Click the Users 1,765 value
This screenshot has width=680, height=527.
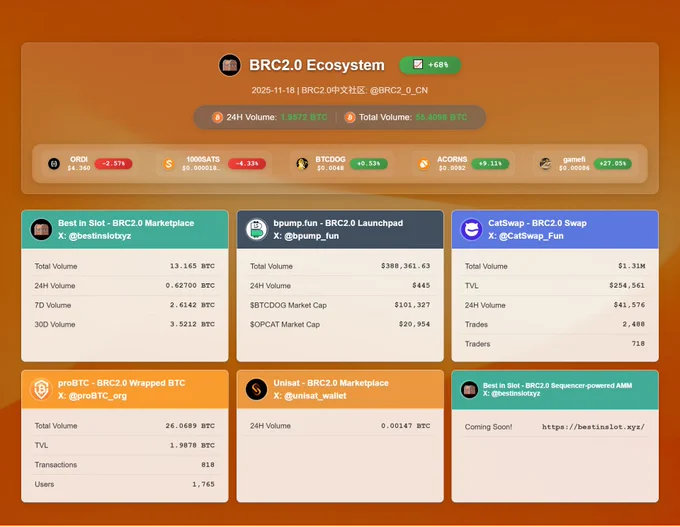click(x=203, y=484)
